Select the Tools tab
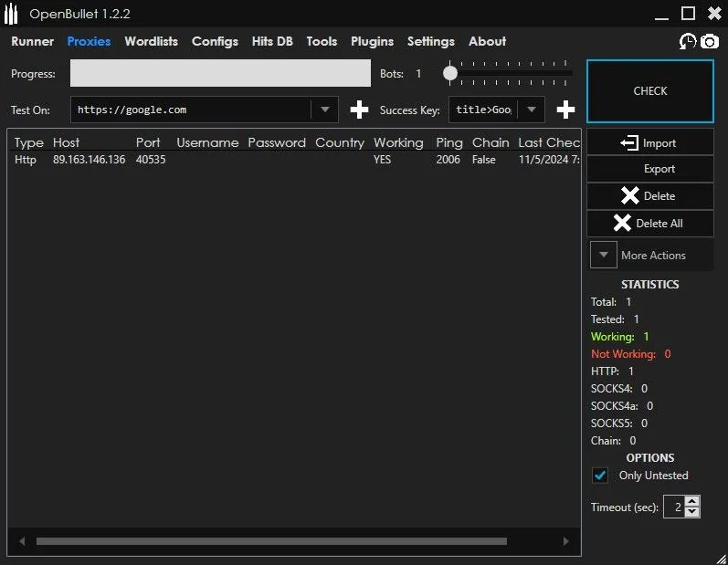 click(322, 42)
